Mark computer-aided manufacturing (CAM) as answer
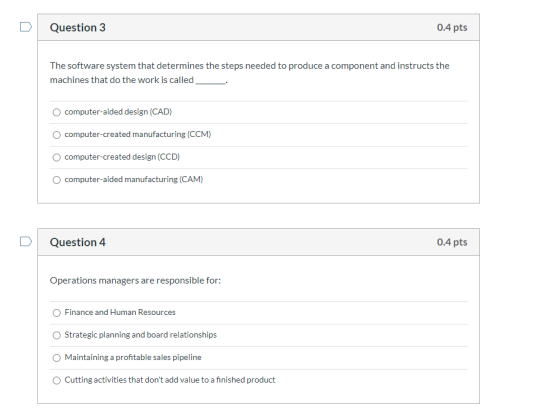Viewport: 560px width, 417px height. (x=56, y=180)
